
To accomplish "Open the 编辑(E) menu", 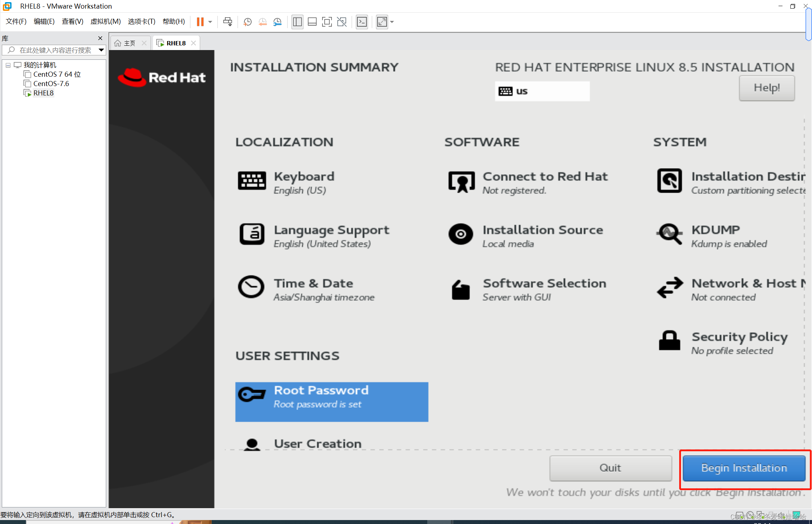I will (44, 22).
